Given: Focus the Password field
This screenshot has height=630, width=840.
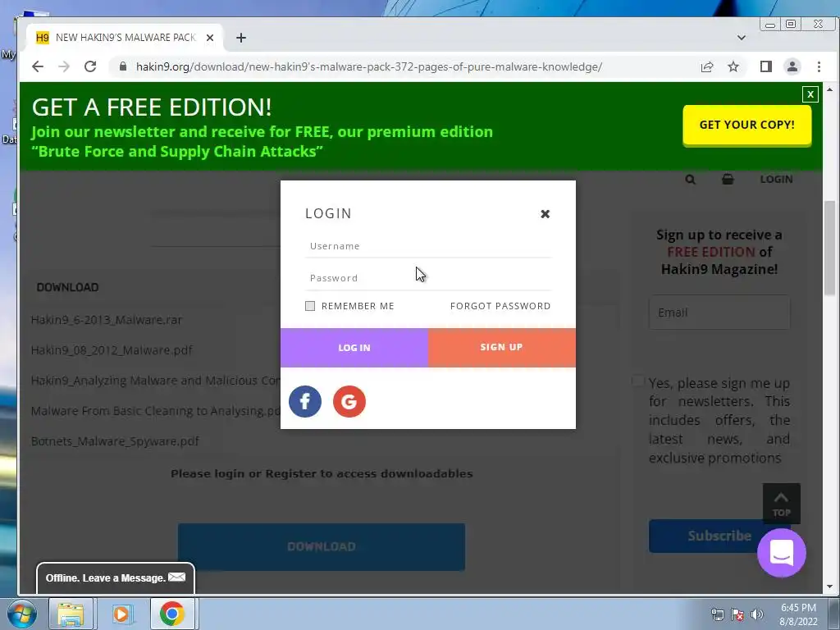Looking at the screenshot, I should [428, 278].
